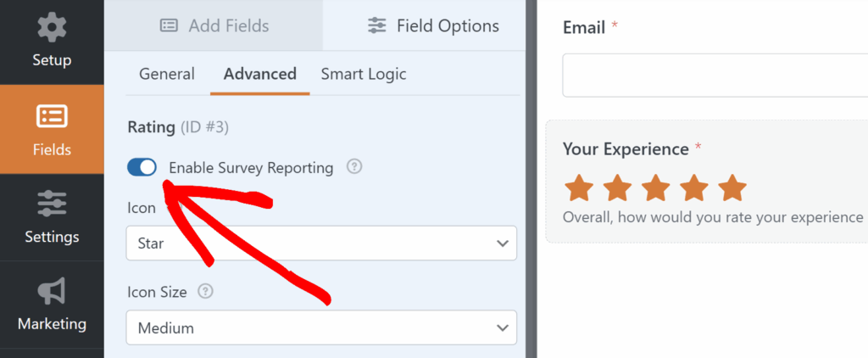The image size is (868, 358).
Task: Click the third rating star
Action: (655, 187)
